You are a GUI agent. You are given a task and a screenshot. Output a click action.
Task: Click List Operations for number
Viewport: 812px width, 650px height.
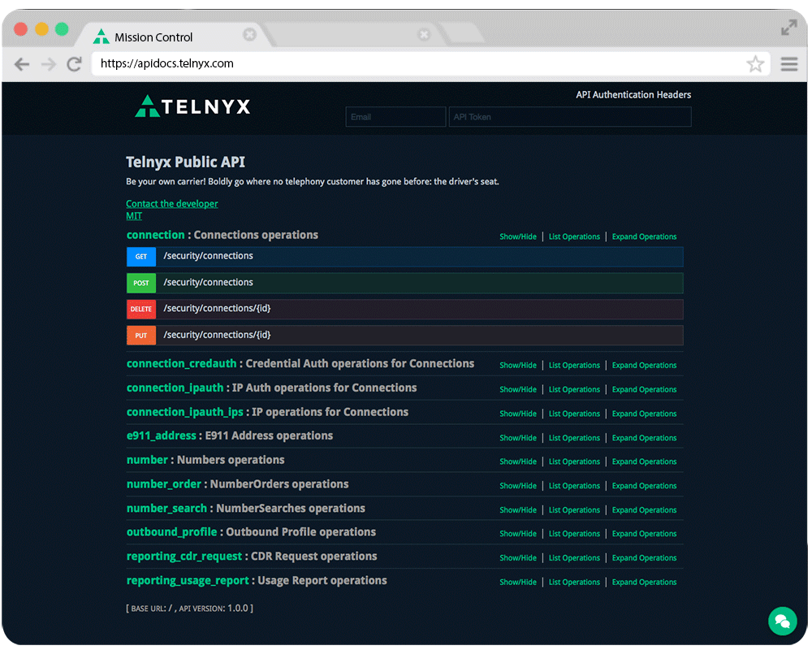574,461
